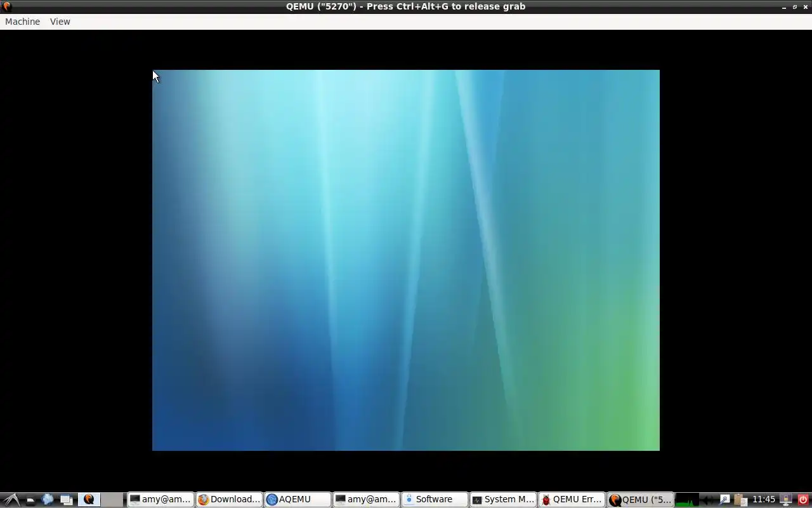This screenshot has height=508, width=812.
Task: Click the red power logout icon
Action: pyautogui.click(x=803, y=500)
